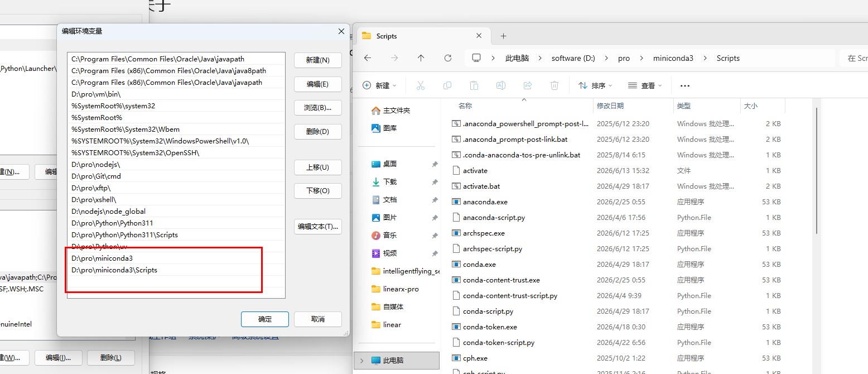Viewport: 868px width, 374px height.
Task: Confirm with 确定 button
Action: [x=265, y=319]
